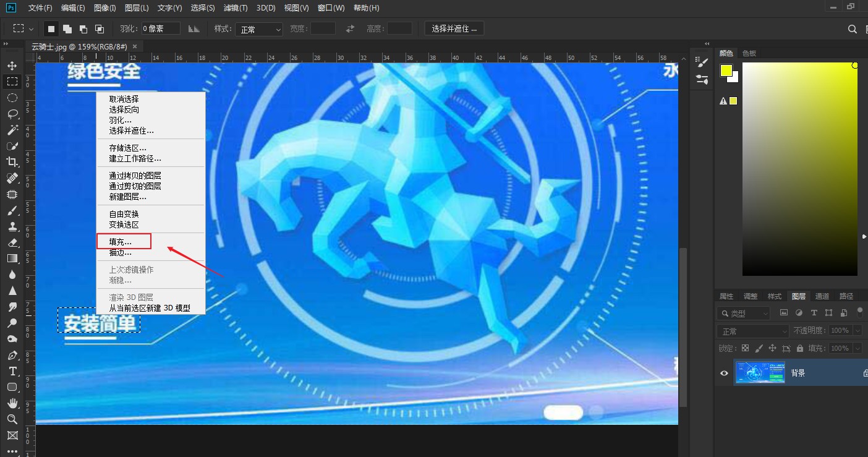Select the Hand tool
The width and height of the screenshot is (868, 457).
pyautogui.click(x=12, y=403)
